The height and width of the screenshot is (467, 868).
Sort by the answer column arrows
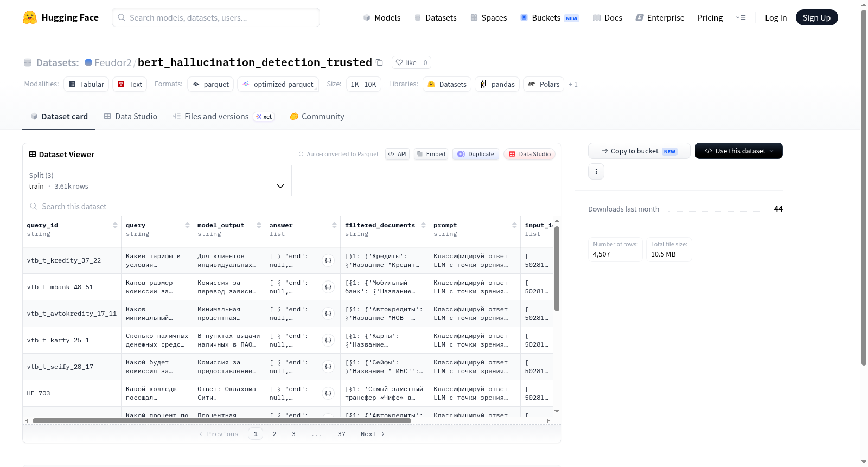coord(334,225)
